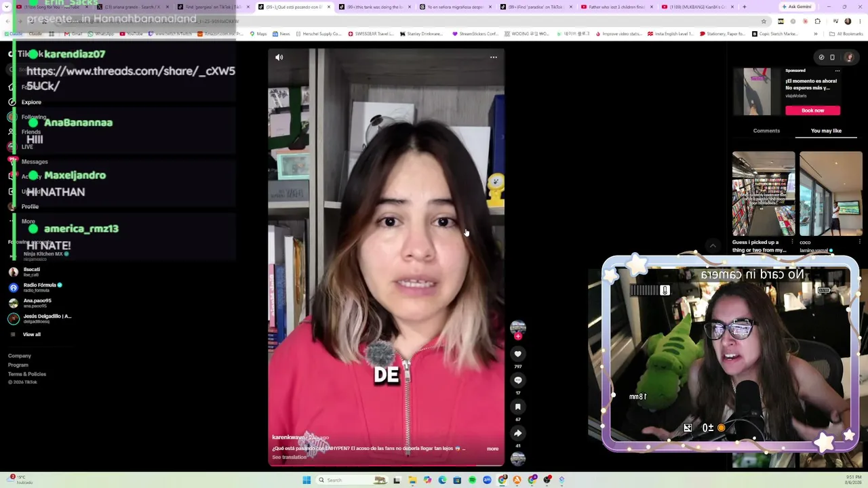Image resolution: width=868 pixels, height=488 pixels.
Task: Expand the Terms & Policies footer section
Action: tap(27, 374)
